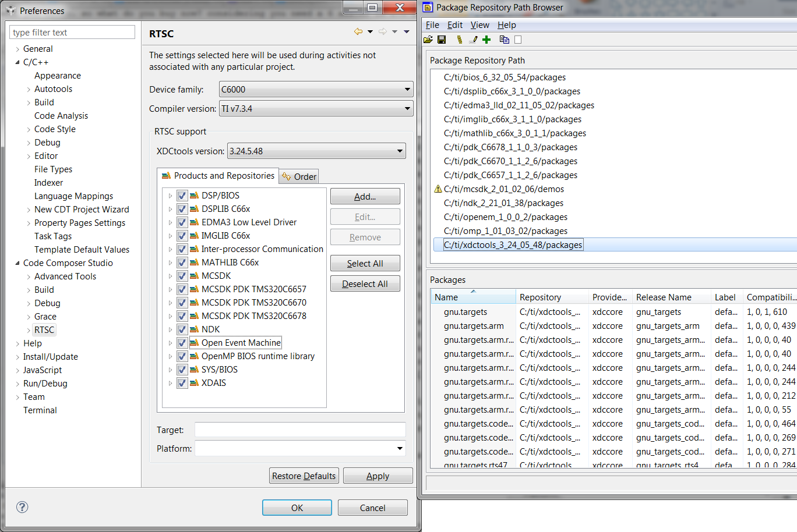Click the save floppy disk toolbar icon
The image size is (797, 532).
[x=442, y=40]
